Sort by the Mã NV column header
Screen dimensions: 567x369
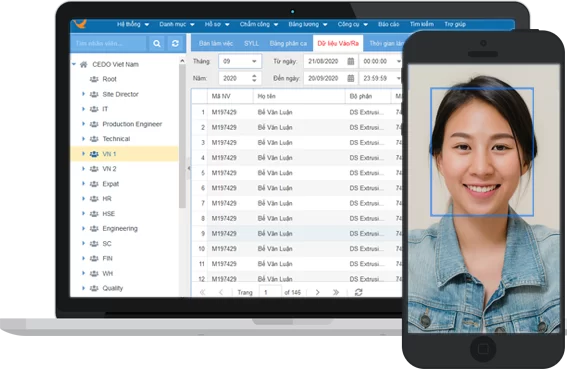tap(230, 96)
